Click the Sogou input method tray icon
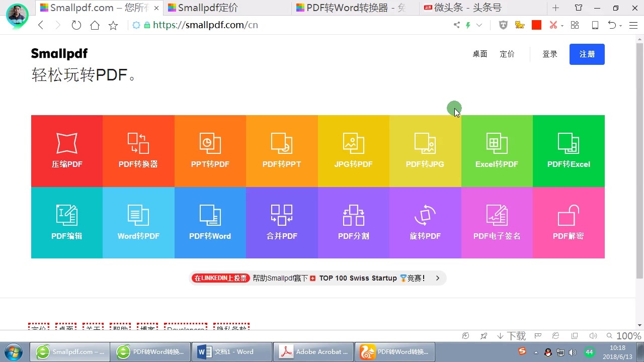The width and height of the screenshot is (644, 362). [523, 351]
